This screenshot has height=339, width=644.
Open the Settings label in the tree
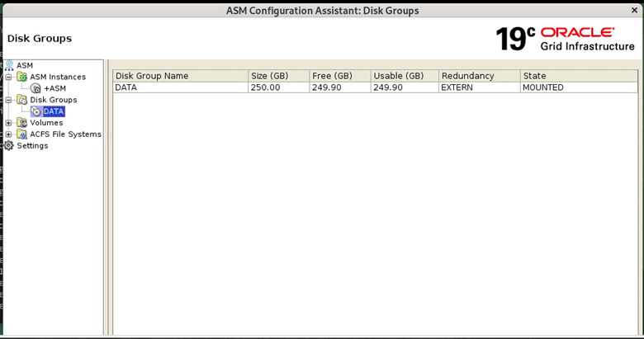32,146
